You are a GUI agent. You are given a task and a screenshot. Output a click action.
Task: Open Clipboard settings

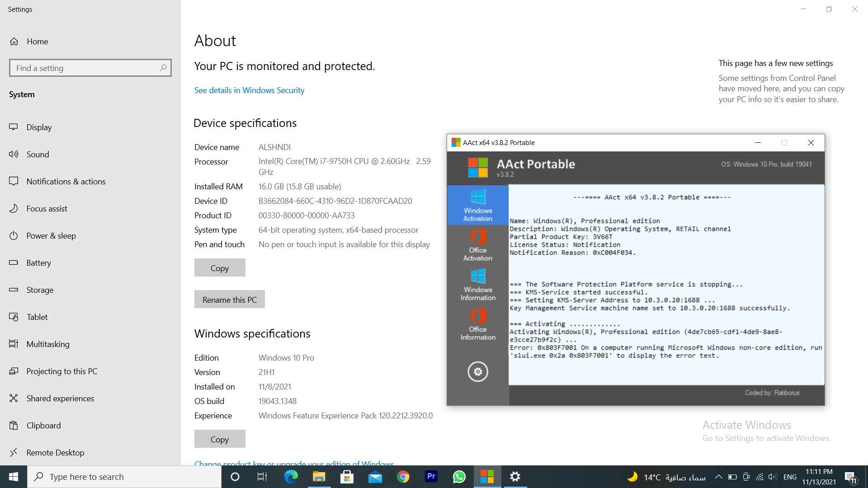point(90,426)
